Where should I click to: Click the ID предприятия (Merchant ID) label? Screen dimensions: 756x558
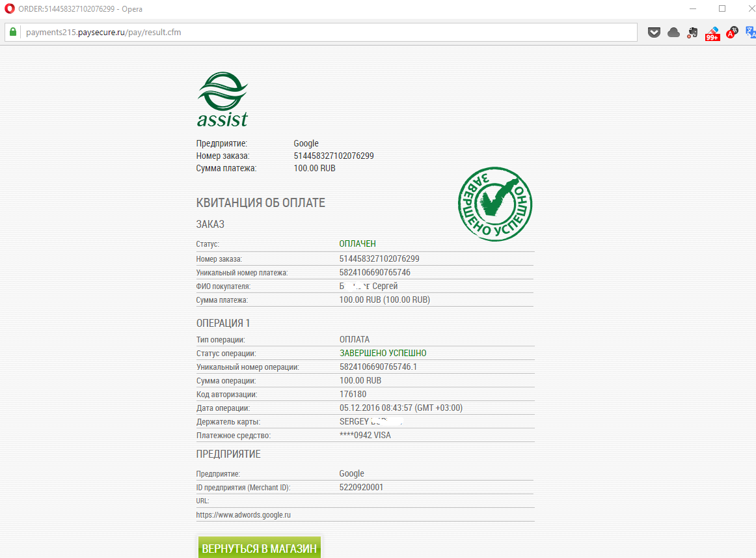pyautogui.click(x=243, y=488)
